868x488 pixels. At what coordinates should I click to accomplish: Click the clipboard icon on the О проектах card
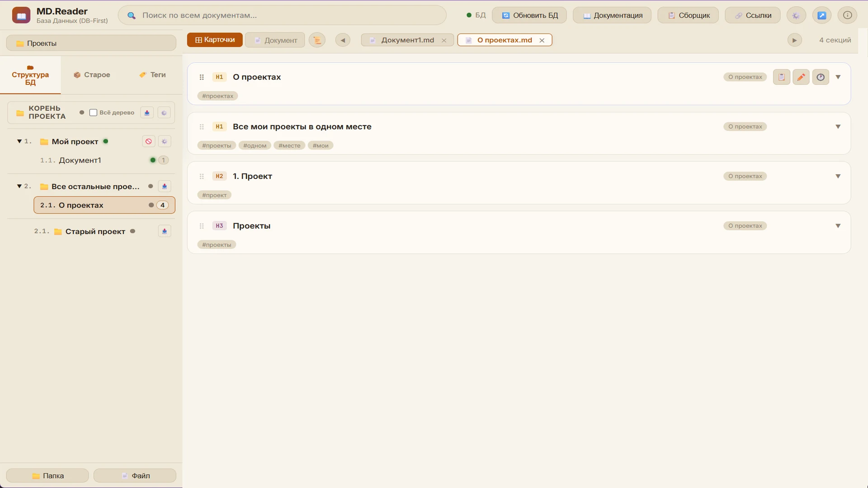click(x=782, y=77)
